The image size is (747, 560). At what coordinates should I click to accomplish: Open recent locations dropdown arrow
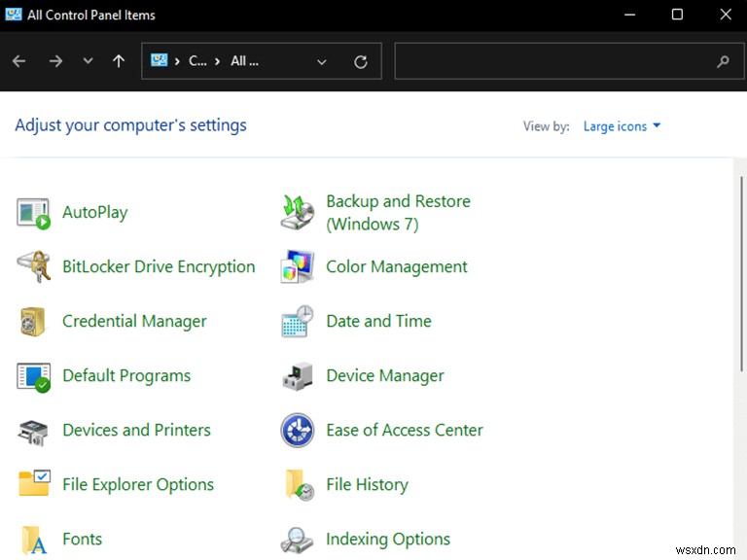pyautogui.click(x=88, y=61)
